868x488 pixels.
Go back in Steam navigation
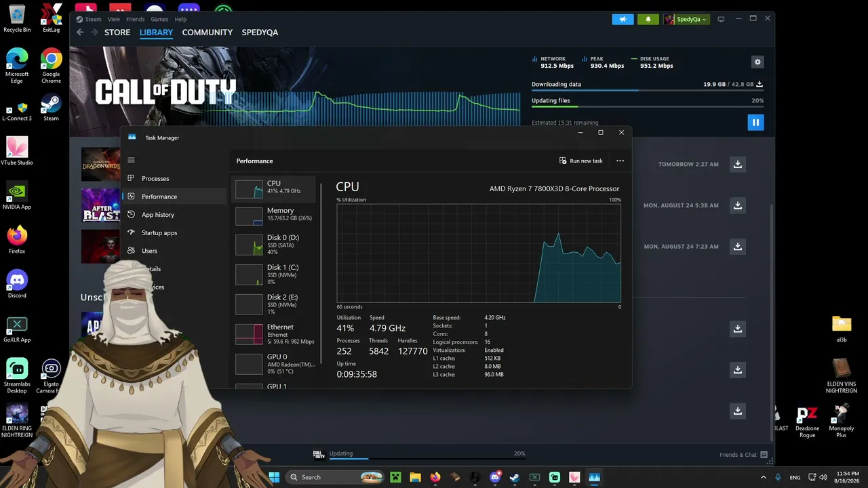(x=80, y=32)
